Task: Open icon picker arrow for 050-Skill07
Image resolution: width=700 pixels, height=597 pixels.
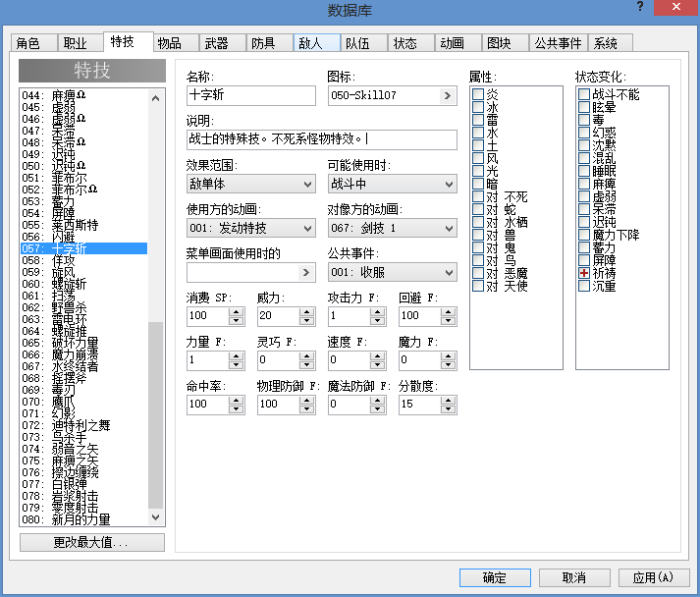Action: pyautogui.click(x=448, y=95)
